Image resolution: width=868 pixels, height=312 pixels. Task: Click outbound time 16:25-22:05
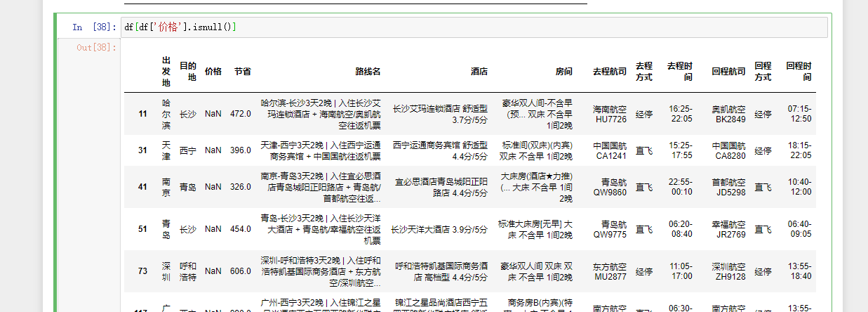coord(681,114)
